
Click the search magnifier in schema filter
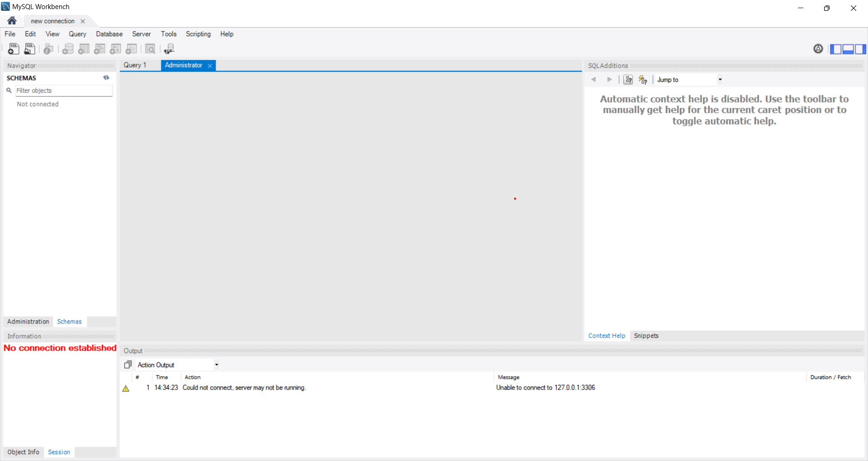[x=9, y=90]
